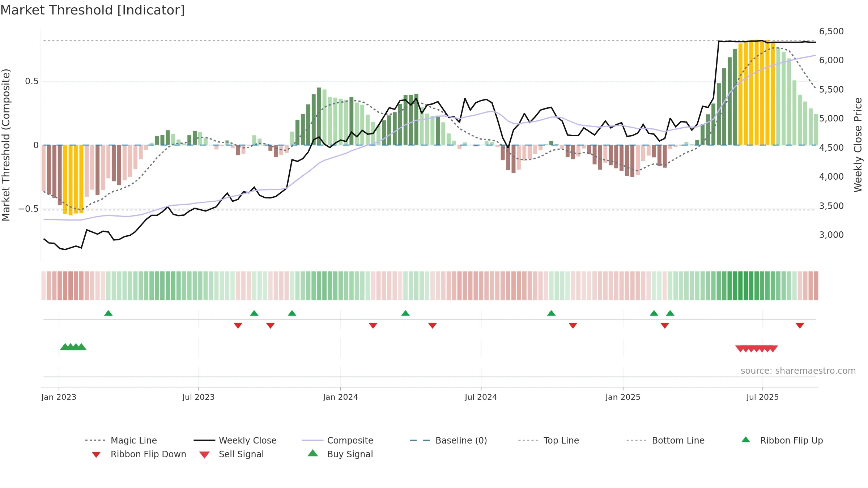868x488 pixels.
Task: Click the source sharemaestro.com text
Action: coord(798,371)
